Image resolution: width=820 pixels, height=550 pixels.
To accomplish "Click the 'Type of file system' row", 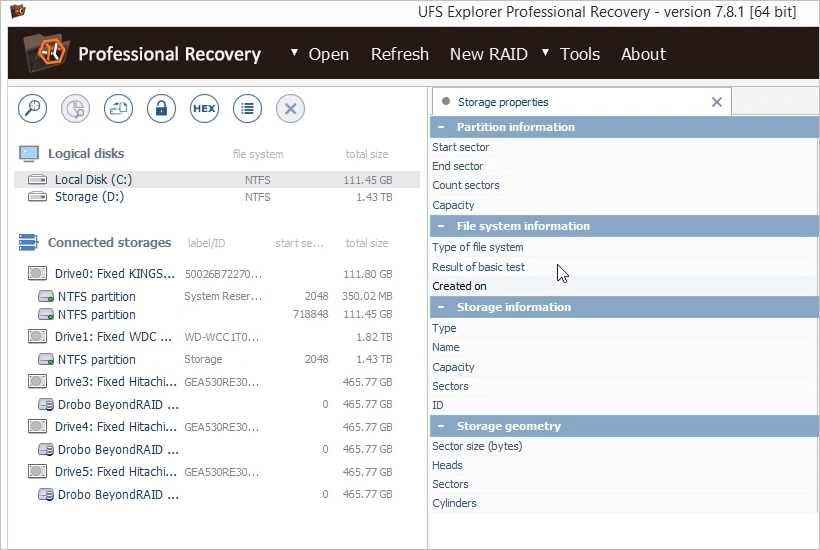I will [x=624, y=247].
